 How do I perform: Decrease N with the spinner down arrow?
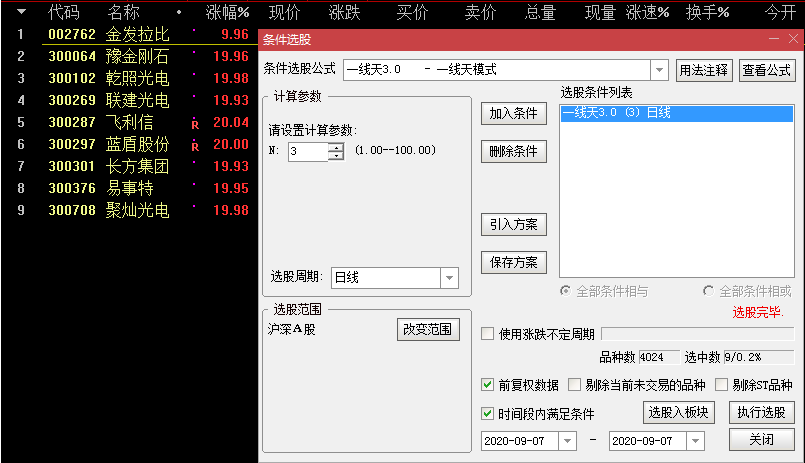pos(336,156)
